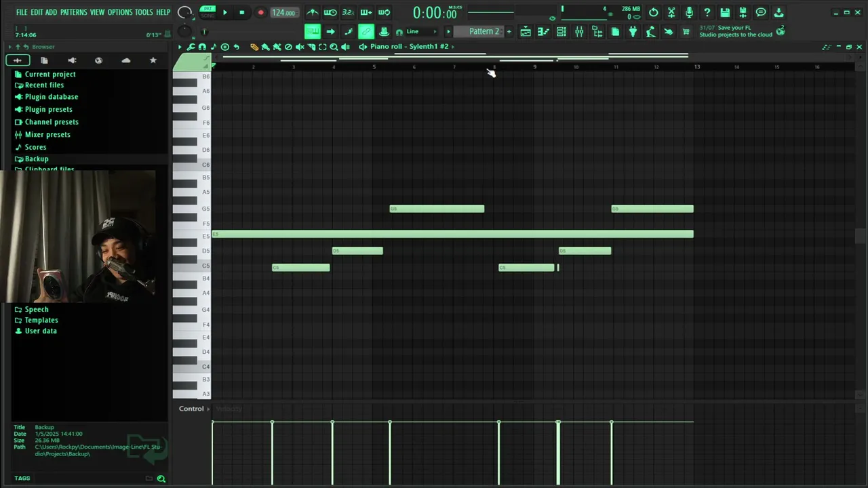868x488 pixels.
Task: Toggle the piano roll magnet snap
Action: point(202,47)
